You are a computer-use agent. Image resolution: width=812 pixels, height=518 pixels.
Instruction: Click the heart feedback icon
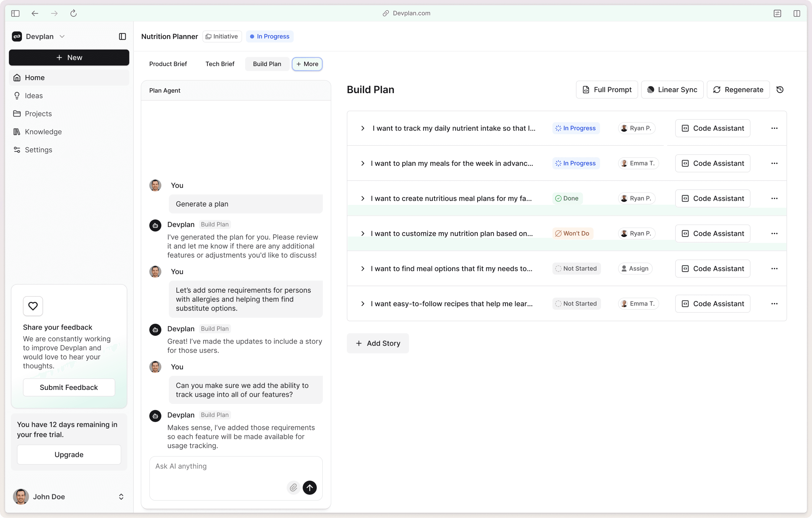33,306
